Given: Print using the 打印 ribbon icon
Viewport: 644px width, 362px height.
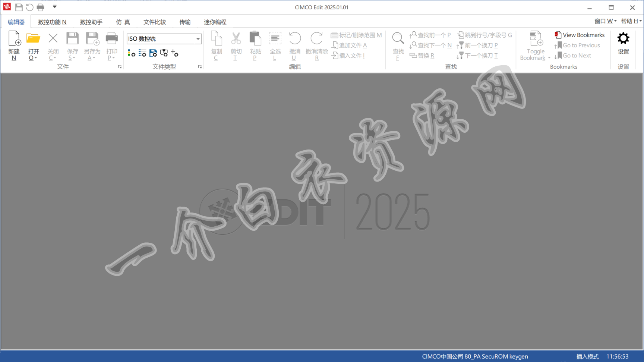Looking at the screenshot, I should click(x=111, y=39).
